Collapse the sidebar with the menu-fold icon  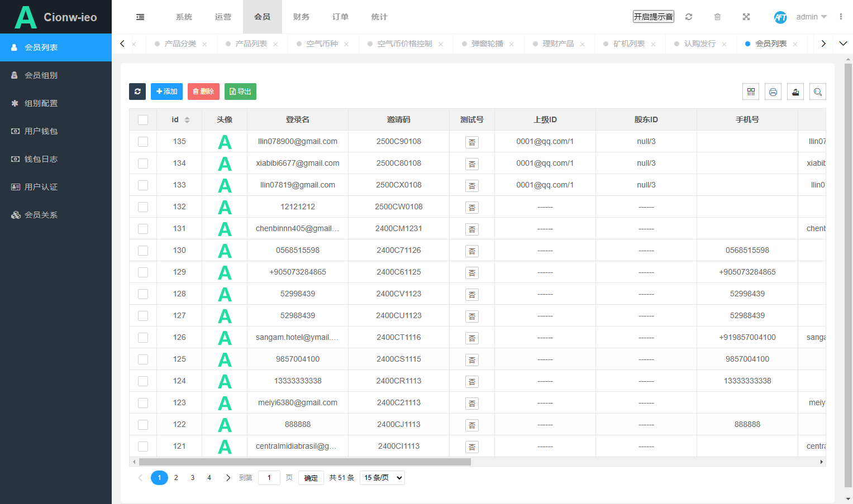pos(140,17)
